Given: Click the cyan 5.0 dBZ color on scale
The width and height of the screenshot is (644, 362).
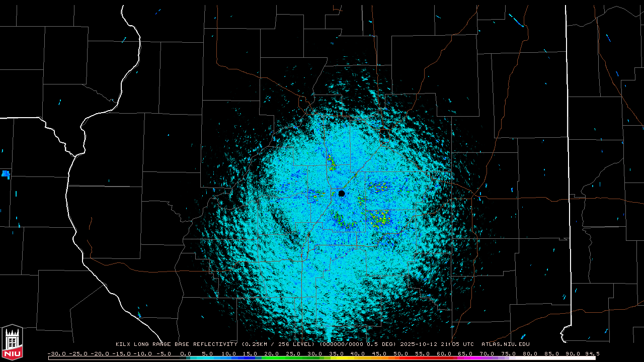Looking at the screenshot, I should [207, 358].
